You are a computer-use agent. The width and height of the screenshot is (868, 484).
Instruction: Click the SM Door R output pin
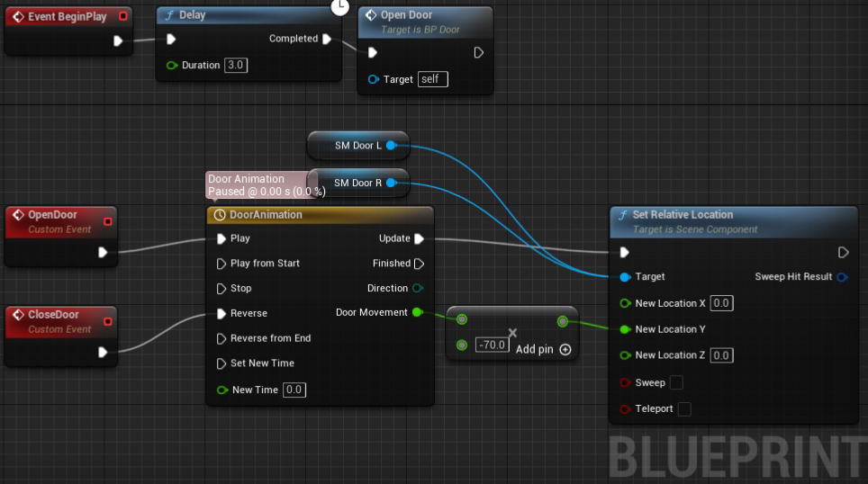point(392,183)
